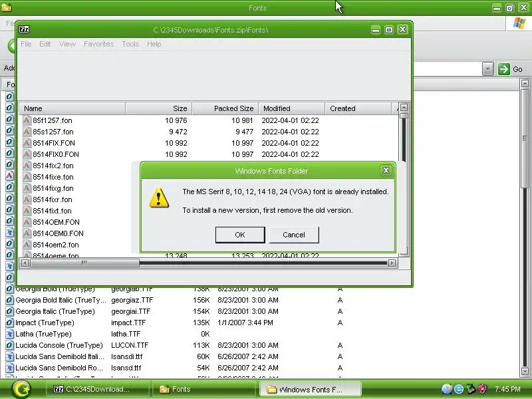The height and width of the screenshot is (399, 532).
Task: Click the Start button on taskbar
Action: pos(21,389)
